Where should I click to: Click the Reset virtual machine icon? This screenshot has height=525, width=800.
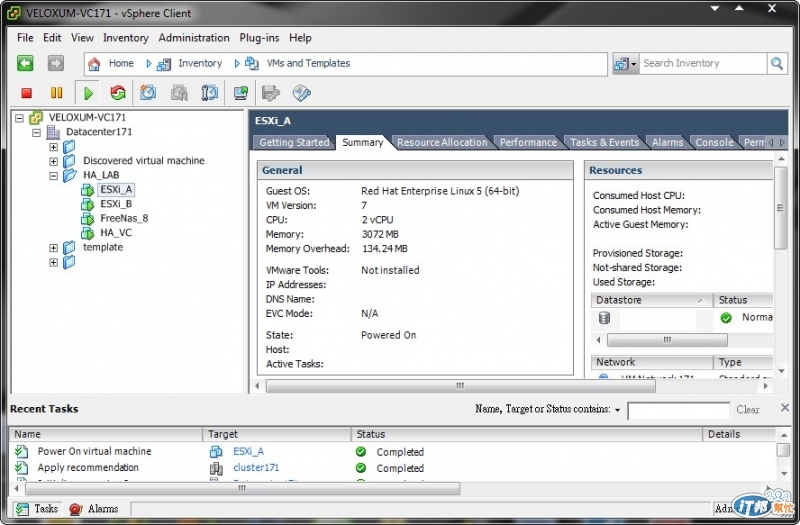pyautogui.click(x=118, y=93)
